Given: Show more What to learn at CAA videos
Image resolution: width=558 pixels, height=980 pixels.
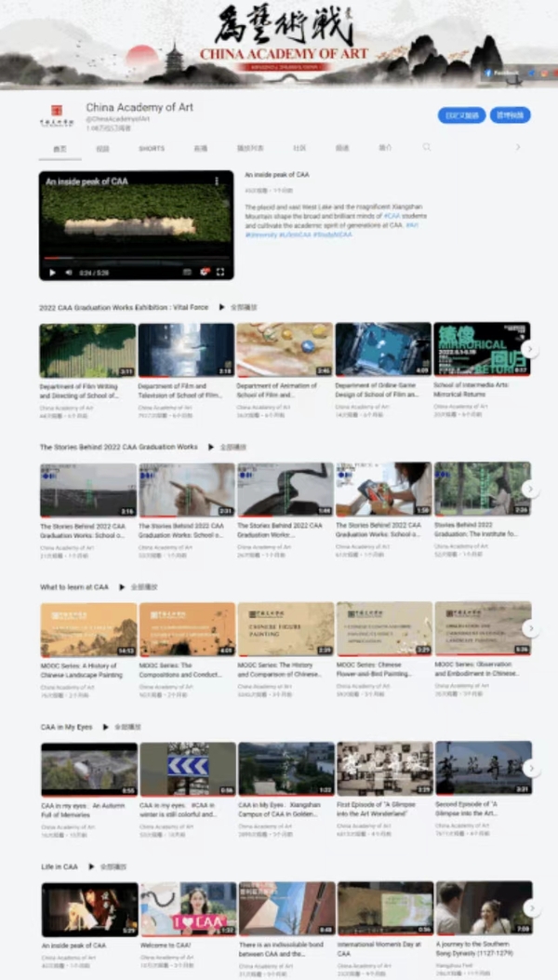Looking at the screenshot, I should (x=529, y=628).
